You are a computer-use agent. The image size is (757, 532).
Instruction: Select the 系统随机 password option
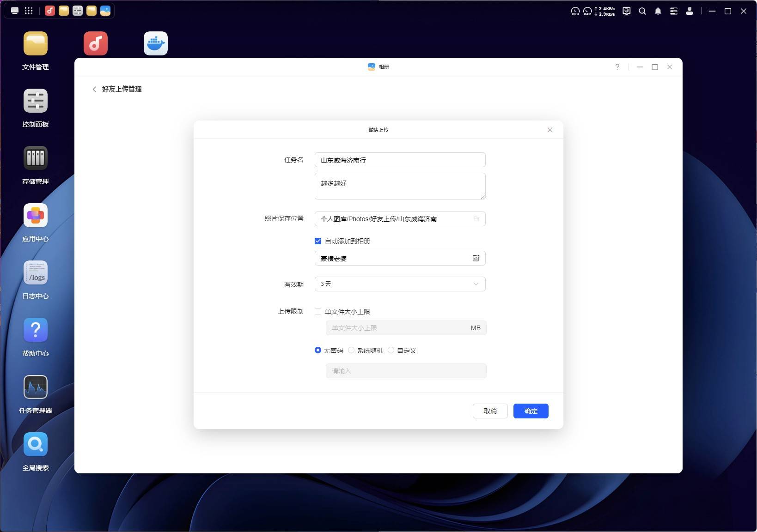coord(351,351)
